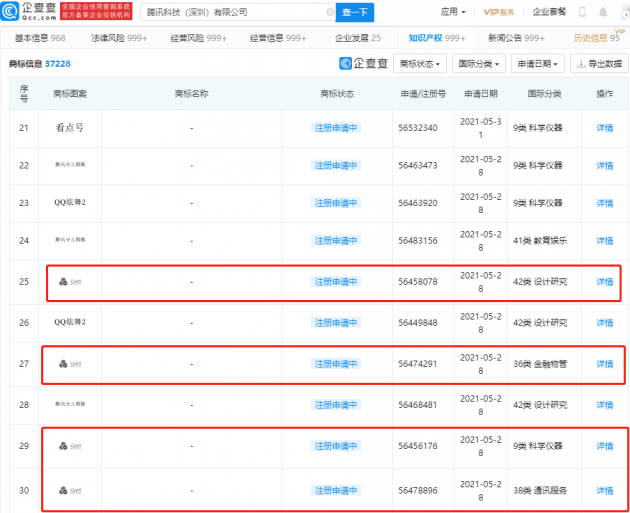Click the Qcc.com logo icon
This screenshot has width=630, height=513.
(x=10, y=11)
